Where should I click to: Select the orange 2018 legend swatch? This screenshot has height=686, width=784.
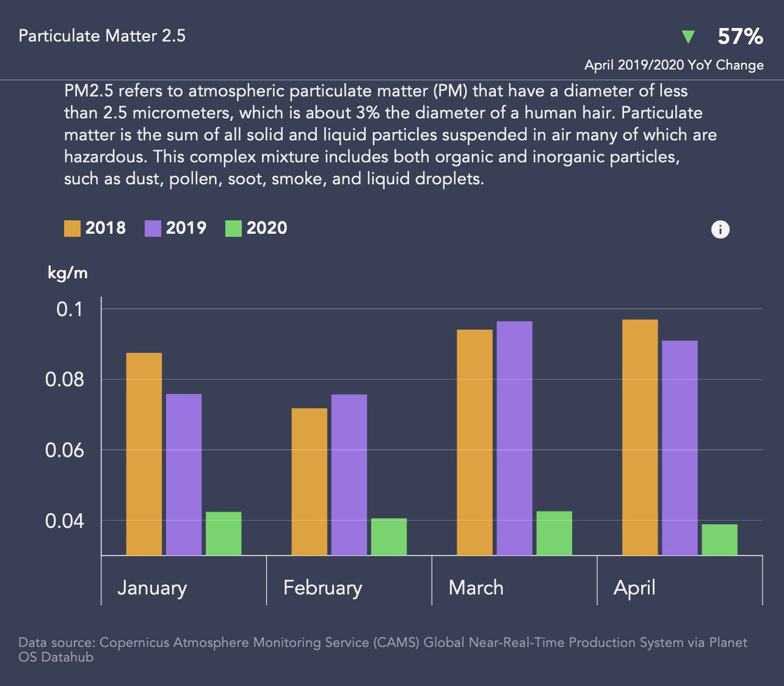72,228
